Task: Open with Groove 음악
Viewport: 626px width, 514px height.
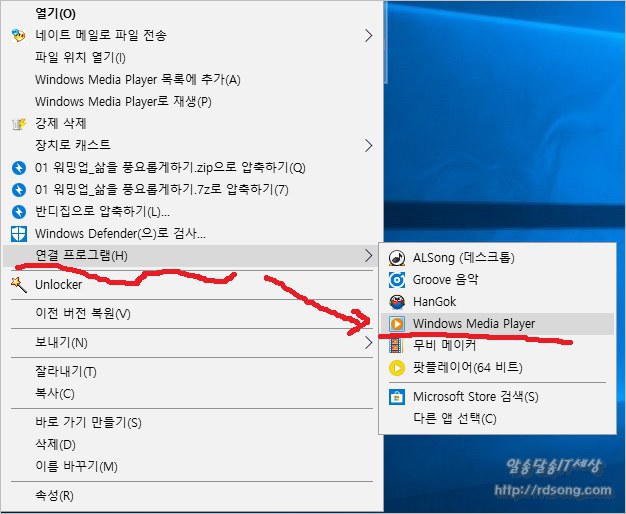Action: [497, 280]
